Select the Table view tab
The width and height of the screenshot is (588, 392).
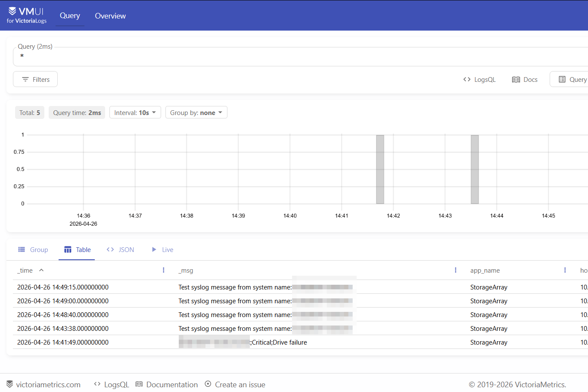77,250
